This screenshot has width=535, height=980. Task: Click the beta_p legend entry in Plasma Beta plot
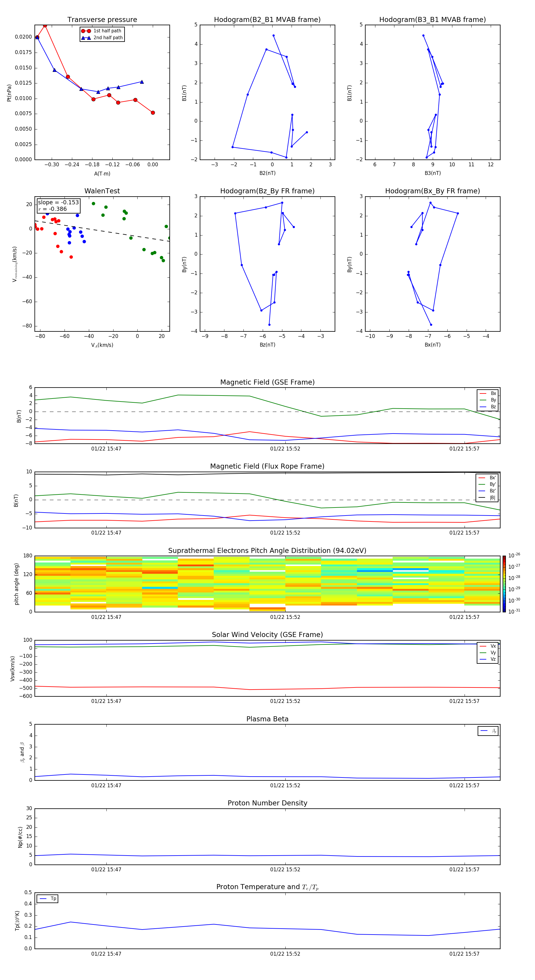tap(488, 731)
